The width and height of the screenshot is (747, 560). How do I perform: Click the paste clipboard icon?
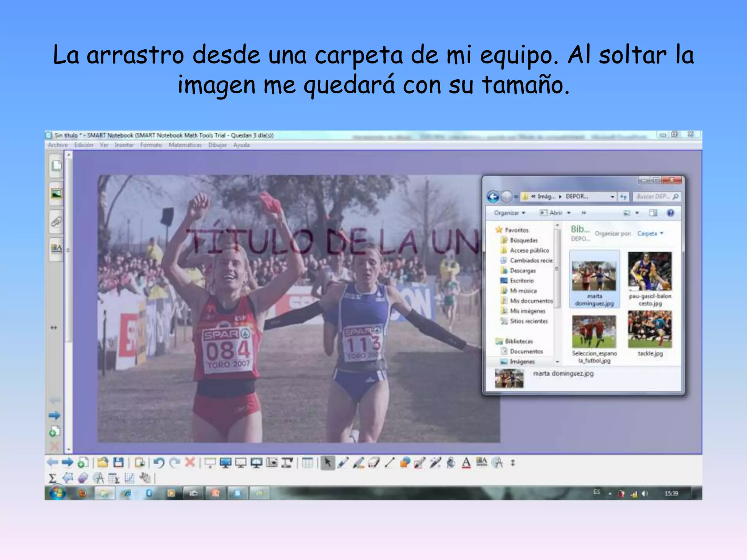point(140,463)
